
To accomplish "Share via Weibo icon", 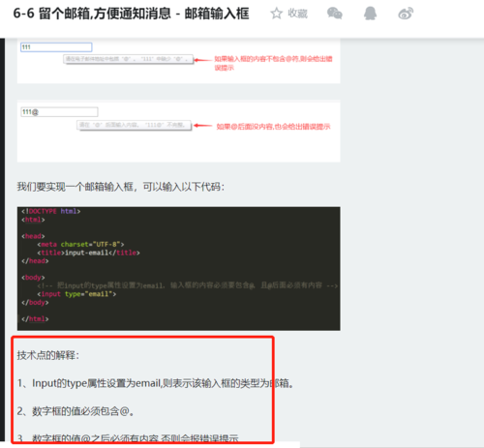I will pyautogui.click(x=406, y=14).
